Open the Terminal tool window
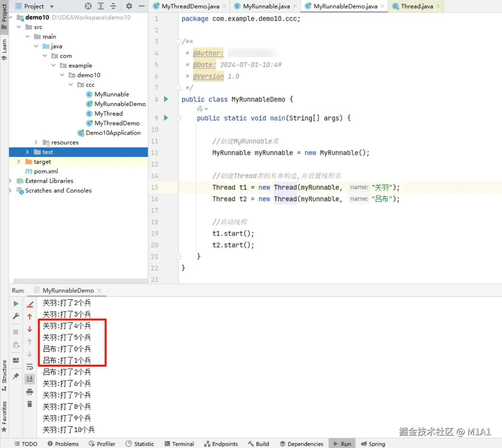Image resolution: width=502 pixels, height=448 pixels. pos(179,444)
